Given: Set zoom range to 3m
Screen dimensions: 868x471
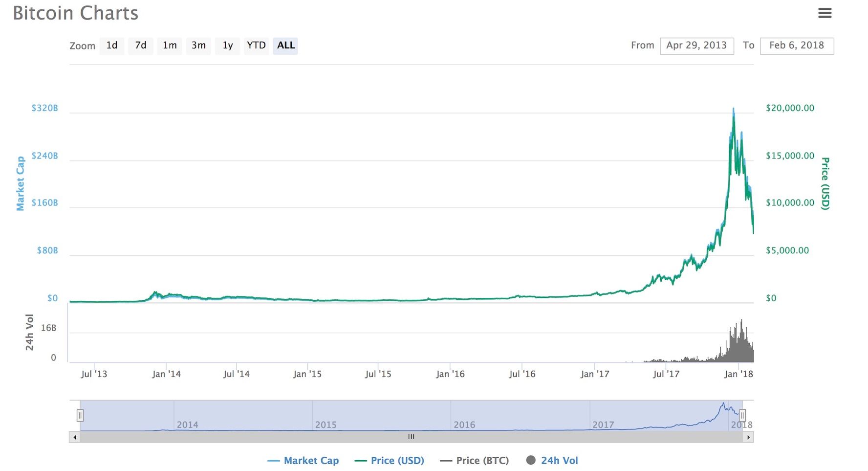Looking at the screenshot, I should click(x=198, y=45).
